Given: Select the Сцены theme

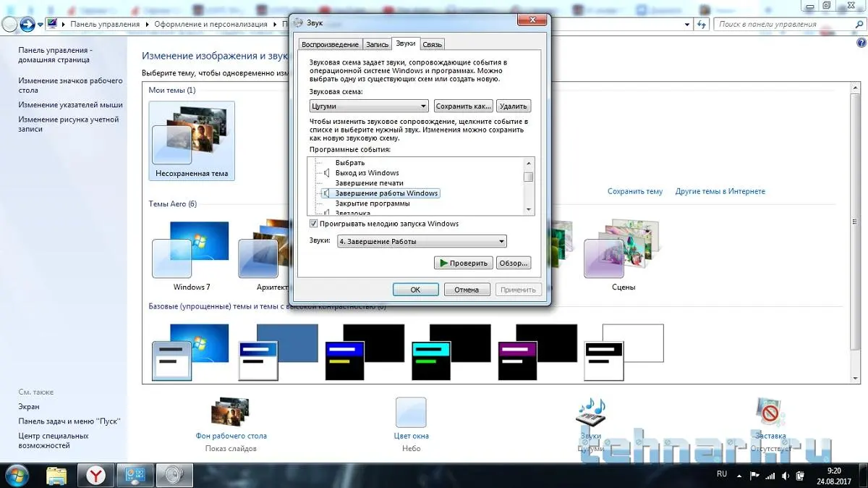Looking at the screenshot, I should 623,256.
